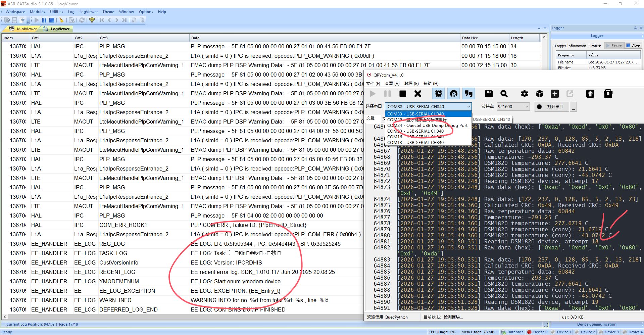Toggle the quotation marks button in QPYcom
Image resolution: width=644 pixels, height=335 pixels.
coord(469,94)
